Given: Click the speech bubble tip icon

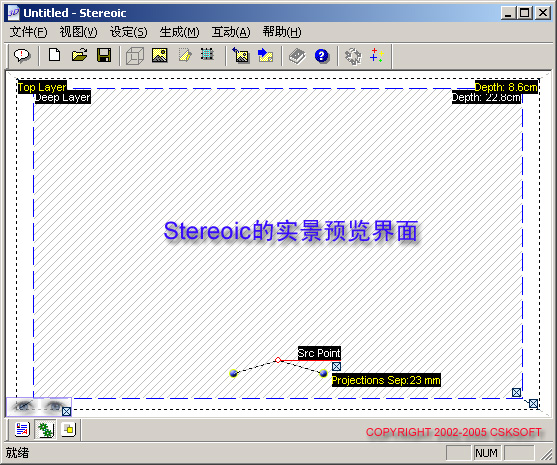Looking at the screenshot, I should tap(22, 56).
